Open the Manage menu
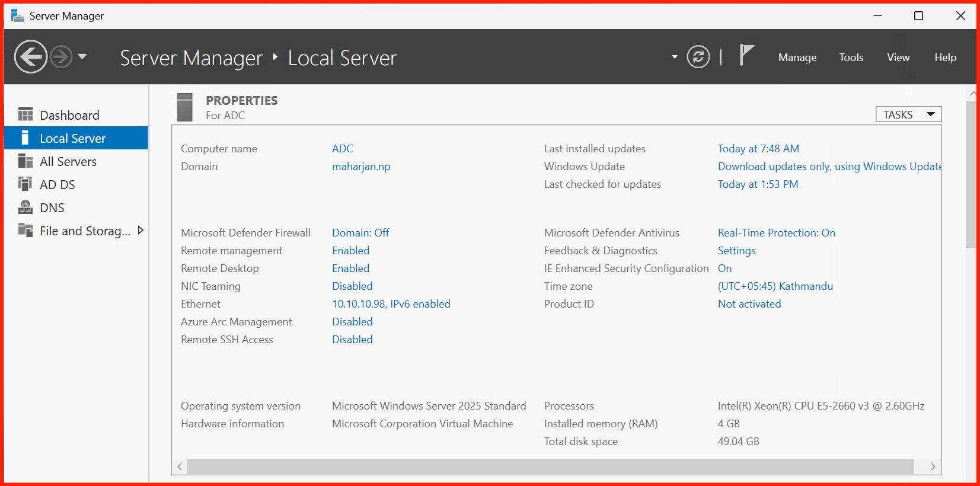 pyautogui.click(x=797, y=57)
